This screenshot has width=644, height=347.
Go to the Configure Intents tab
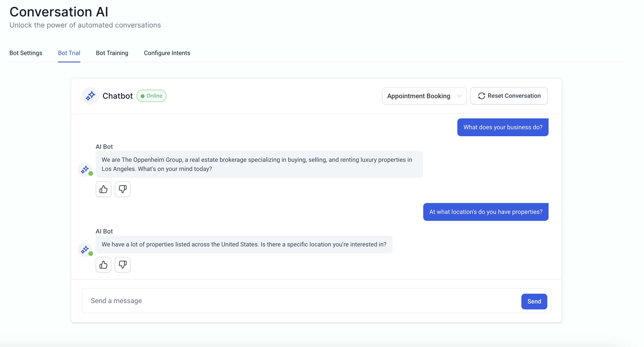tap(167, 53)
